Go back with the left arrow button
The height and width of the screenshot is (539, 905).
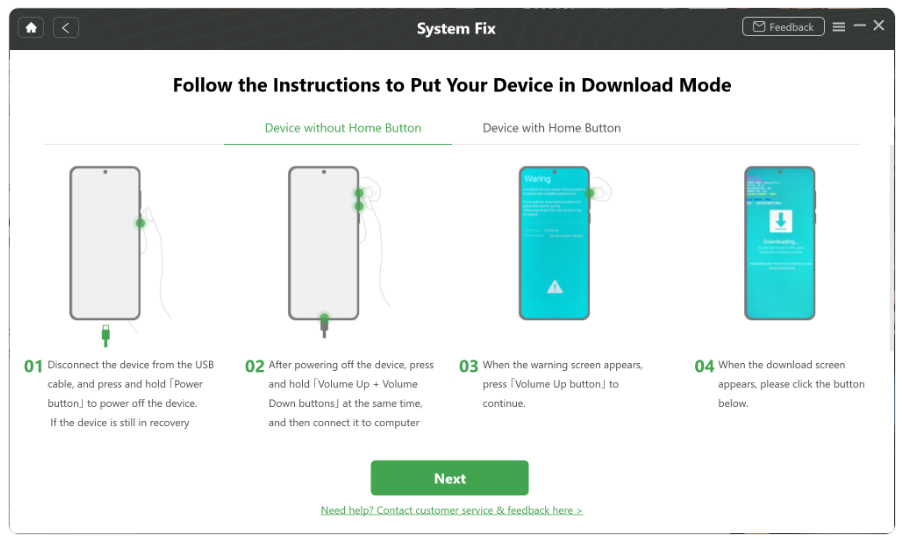point(66,28)
